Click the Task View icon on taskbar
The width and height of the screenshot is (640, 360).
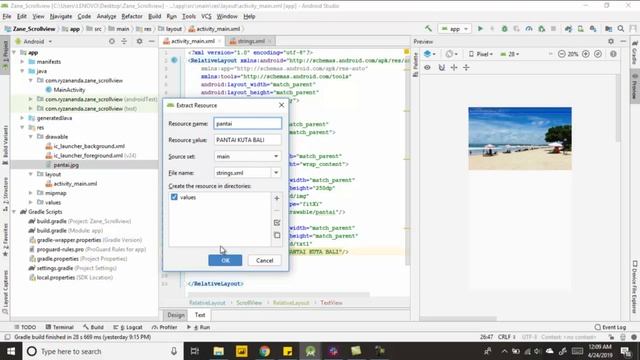click(195, 351)
